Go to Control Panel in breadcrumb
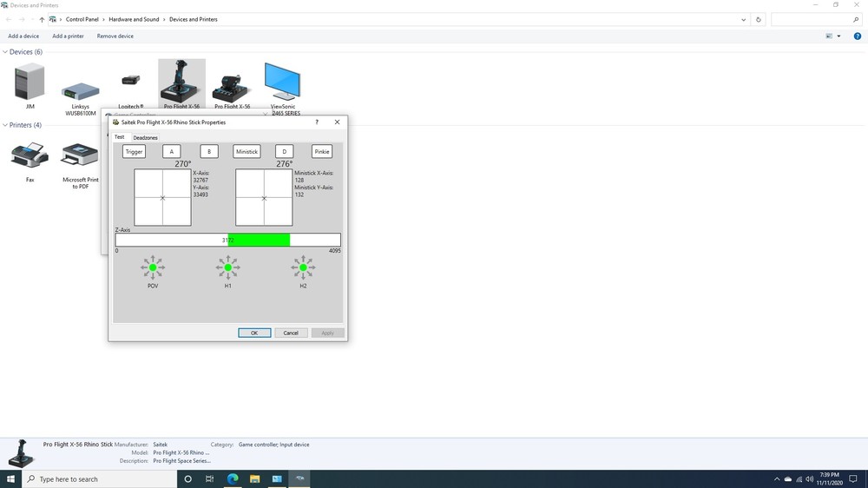Image resolution: width=868 pixels, height=488 pixels. (82, 19)
